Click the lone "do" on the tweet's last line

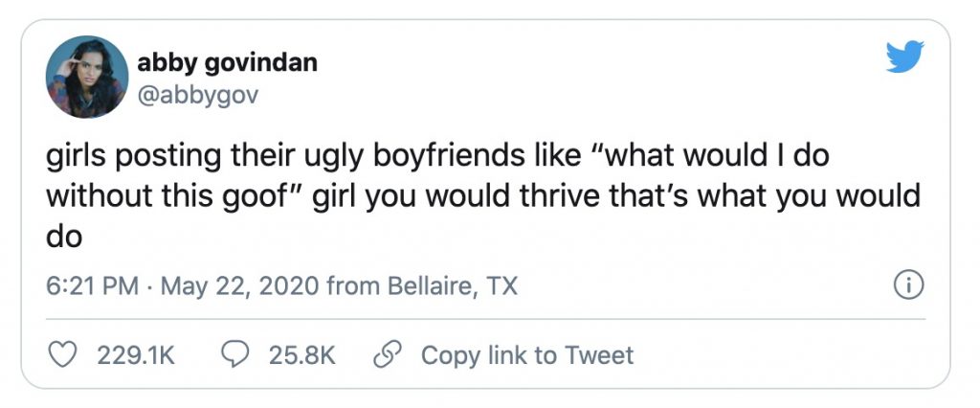(x=63, y=236)
